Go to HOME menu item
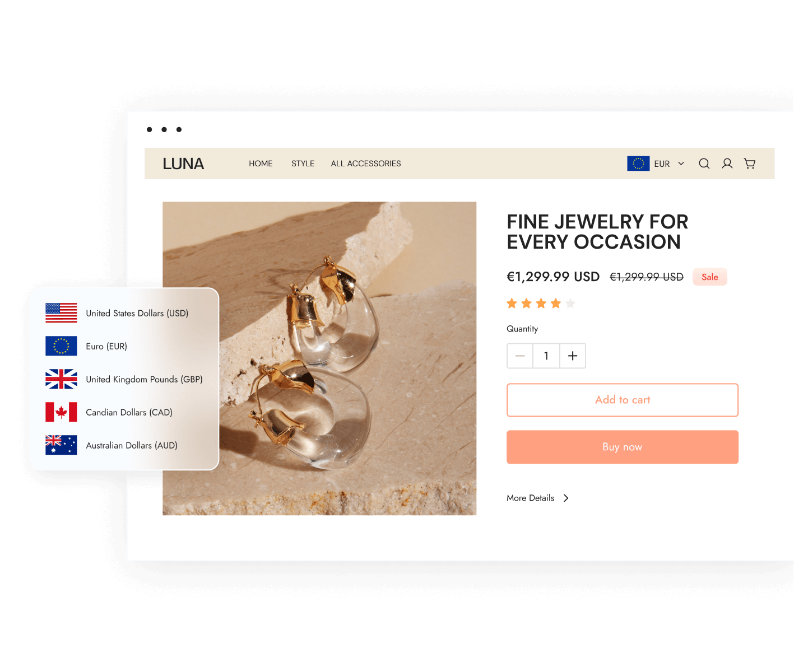Image resolution: width=794 pixels, height=672 pixels. 261,164
